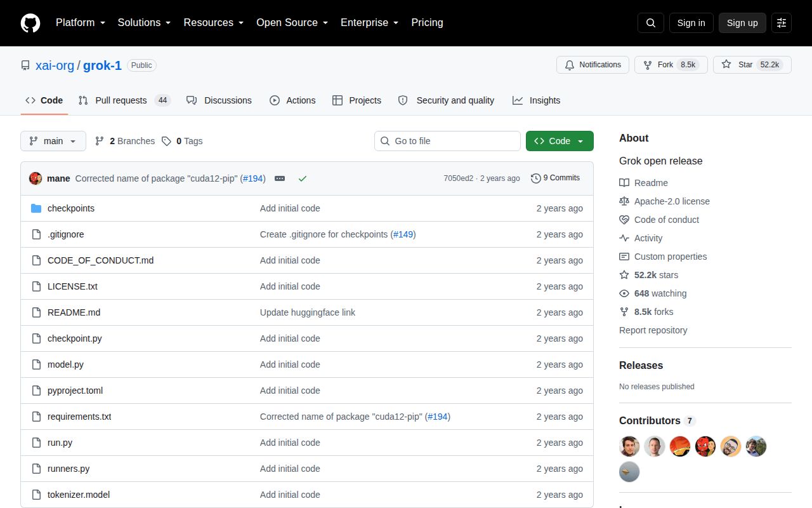The image size is (812, 508).
Task: Open the pyproject.toml file
Action: [75, 391]
